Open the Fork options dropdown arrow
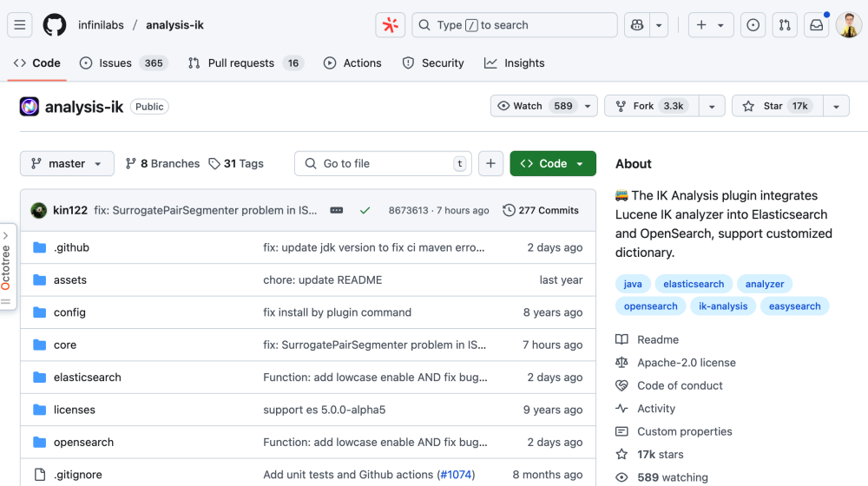The image size is (868, 486). click(712, 106)
